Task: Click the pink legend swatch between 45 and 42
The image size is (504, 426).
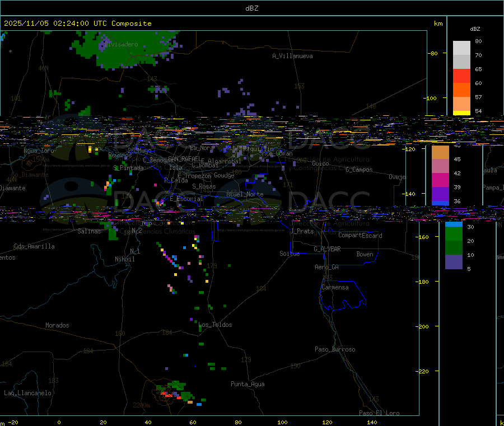Action: (440, 166)
